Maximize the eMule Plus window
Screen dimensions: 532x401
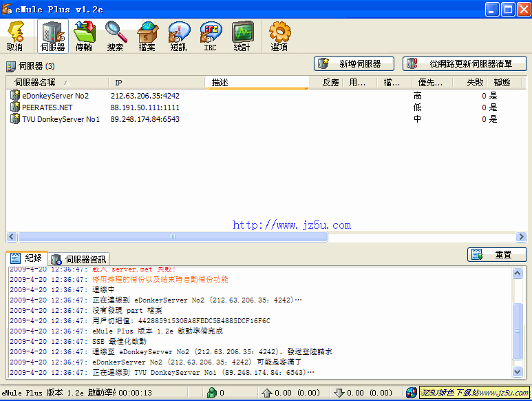point(508,9)
